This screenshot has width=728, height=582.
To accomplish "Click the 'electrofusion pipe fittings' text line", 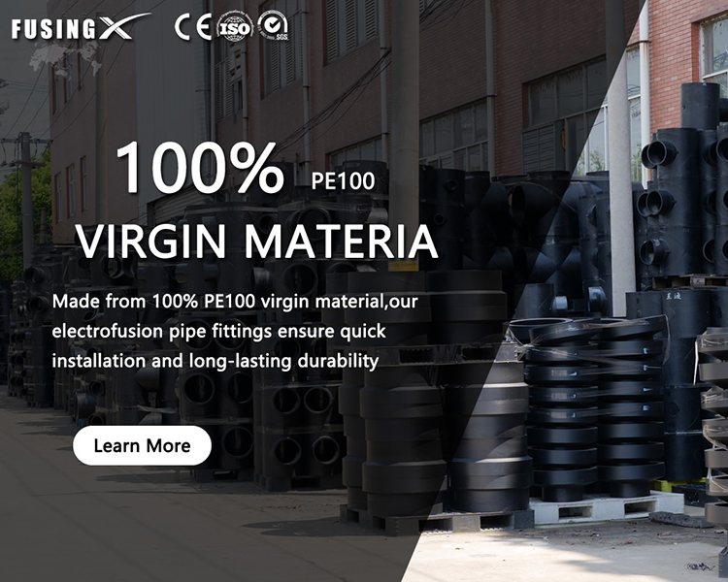I will (218, 332).
